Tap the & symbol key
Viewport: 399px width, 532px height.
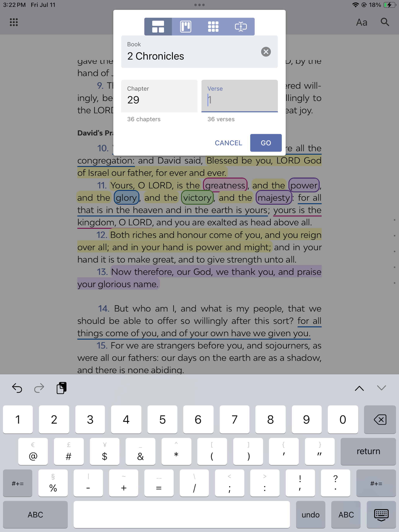(x=141, y=451)
